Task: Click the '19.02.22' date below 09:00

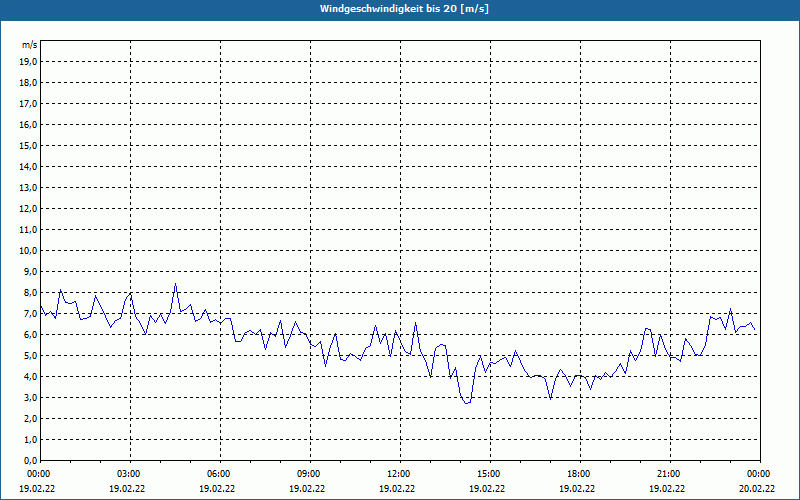Action: (x=307, y=488)
